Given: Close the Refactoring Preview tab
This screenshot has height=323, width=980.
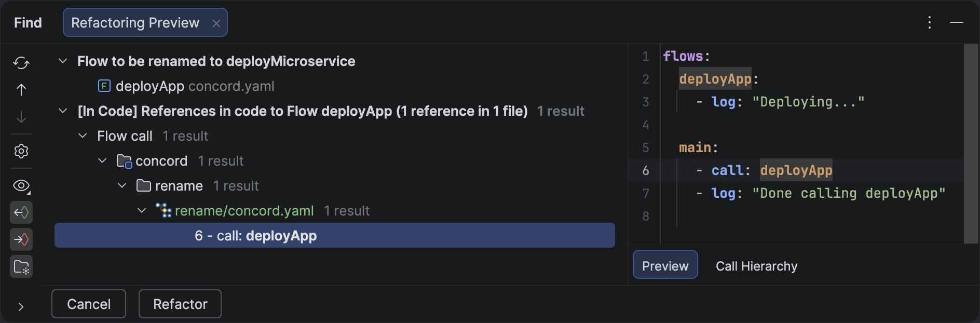Looking at the screenshot, I should [x=217, y=22].
